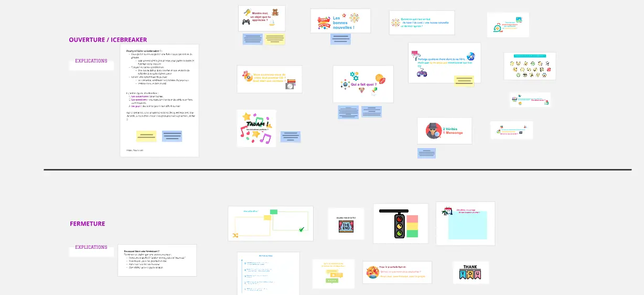Select the TADAM music notes card
The height and width of the screenshot is (295, 644).
[256, 128]
